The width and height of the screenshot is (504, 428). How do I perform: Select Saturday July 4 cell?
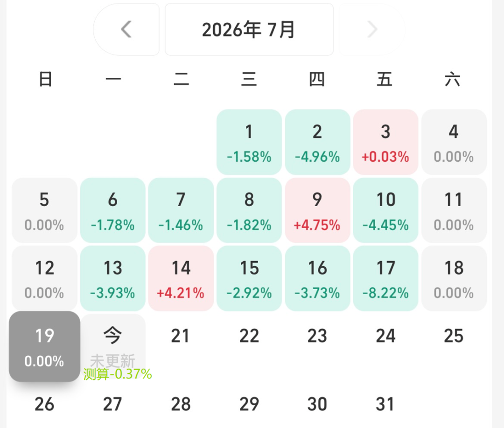click(x=454, y=142)
